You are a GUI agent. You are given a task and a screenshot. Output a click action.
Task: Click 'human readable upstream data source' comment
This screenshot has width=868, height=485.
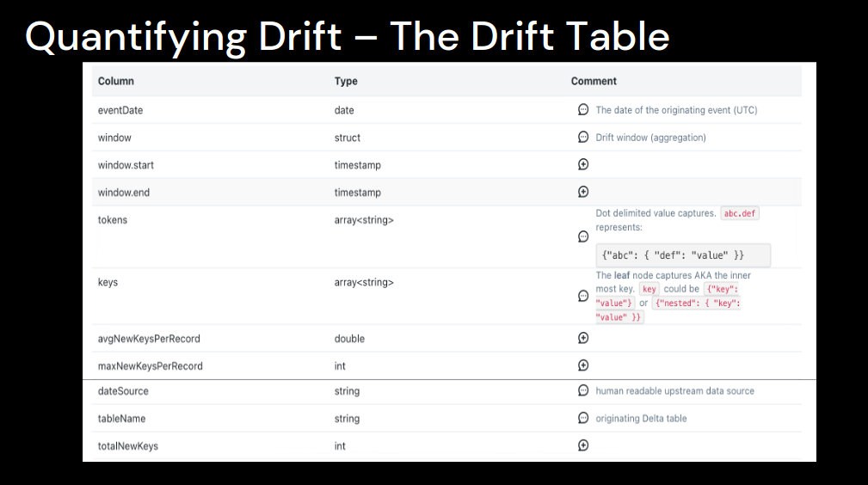pos(674,391)
